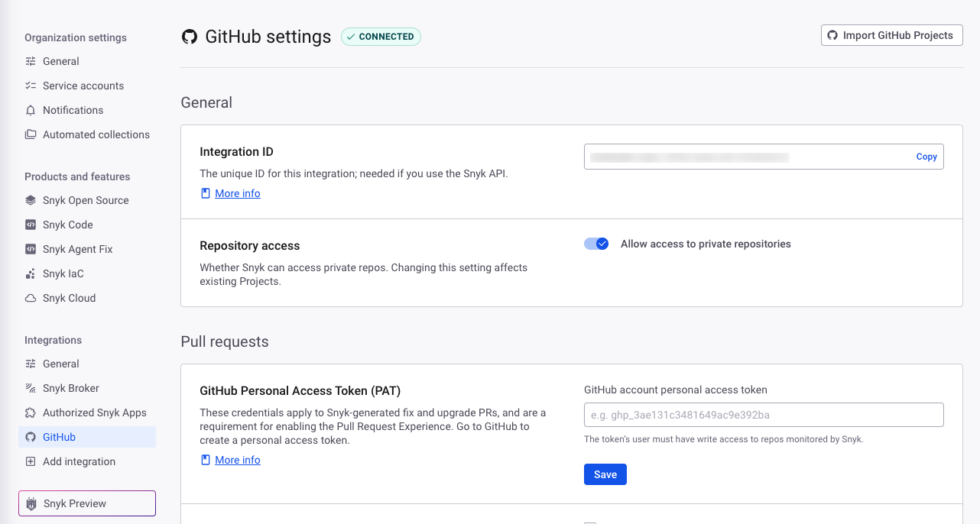Click the Authorized Snyk Apps puzzle icon
This screenshot has width=980, height=524.
point(31,412)
